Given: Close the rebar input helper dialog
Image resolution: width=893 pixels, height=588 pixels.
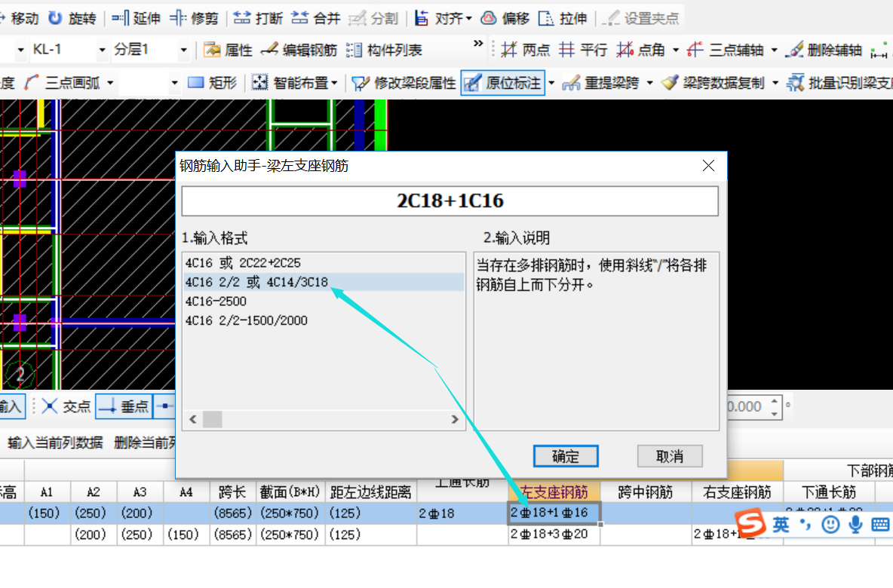Looking at the screenshot, I should (708, 166).
